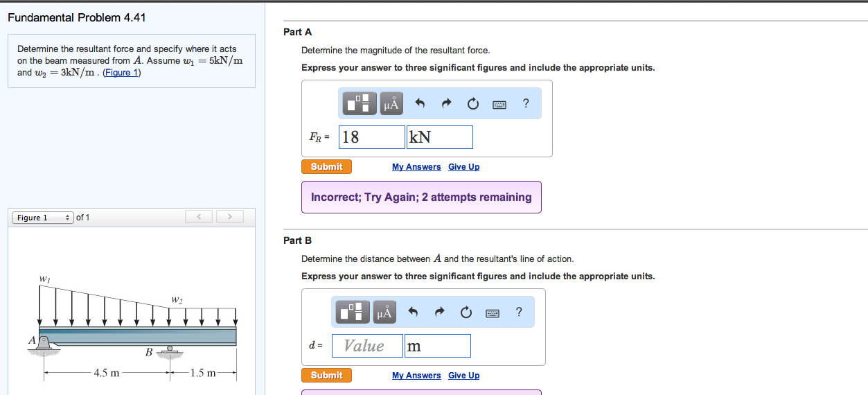Open units symbols button in Part B toolbar
The width and height of the screenshot is (868, 395).
click(x=384, y=313)
